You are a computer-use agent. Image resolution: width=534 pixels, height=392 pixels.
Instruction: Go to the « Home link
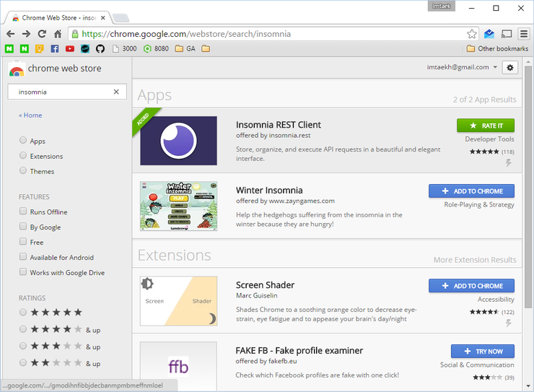[x=30, y=115]
